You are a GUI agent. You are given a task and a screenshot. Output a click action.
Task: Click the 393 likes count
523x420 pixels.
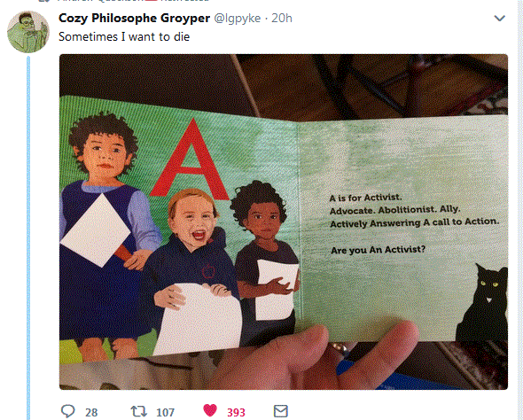click(x=236, y=412)
